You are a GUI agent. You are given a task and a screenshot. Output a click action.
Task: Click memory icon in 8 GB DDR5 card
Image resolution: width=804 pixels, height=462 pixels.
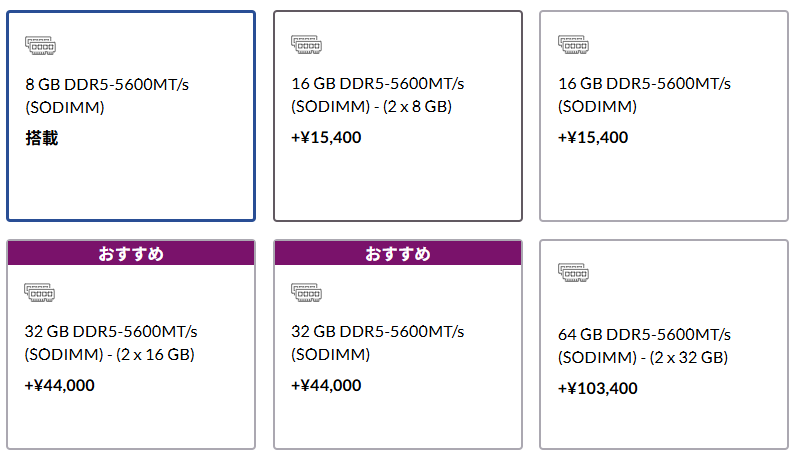tap(41, 46)
